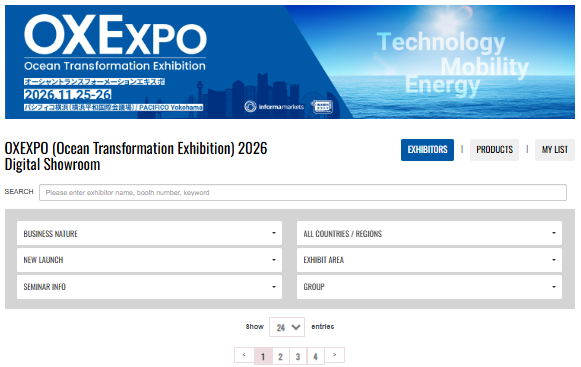This screenshot has width=581, height=367.
Task: Open the EXHIBIT AREA dropdown
Action: pos(429,260)
